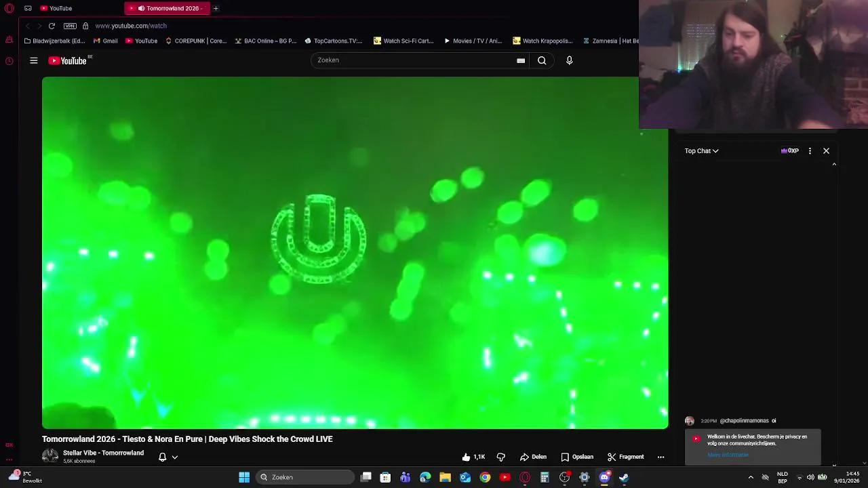Open the Watch Krapopolis bookmark
This screenshot has height=488, width=868.
tap(542, 41)
